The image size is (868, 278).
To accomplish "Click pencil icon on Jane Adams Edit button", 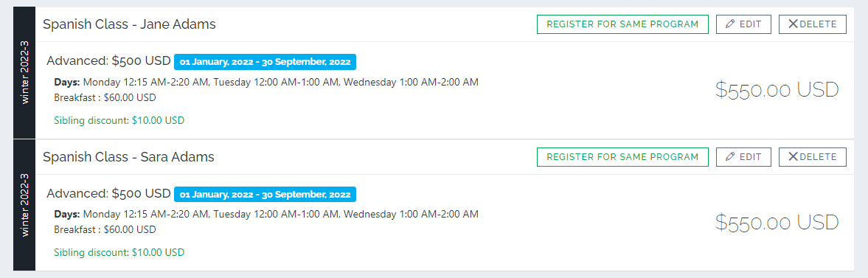I will tap(730, 24).
